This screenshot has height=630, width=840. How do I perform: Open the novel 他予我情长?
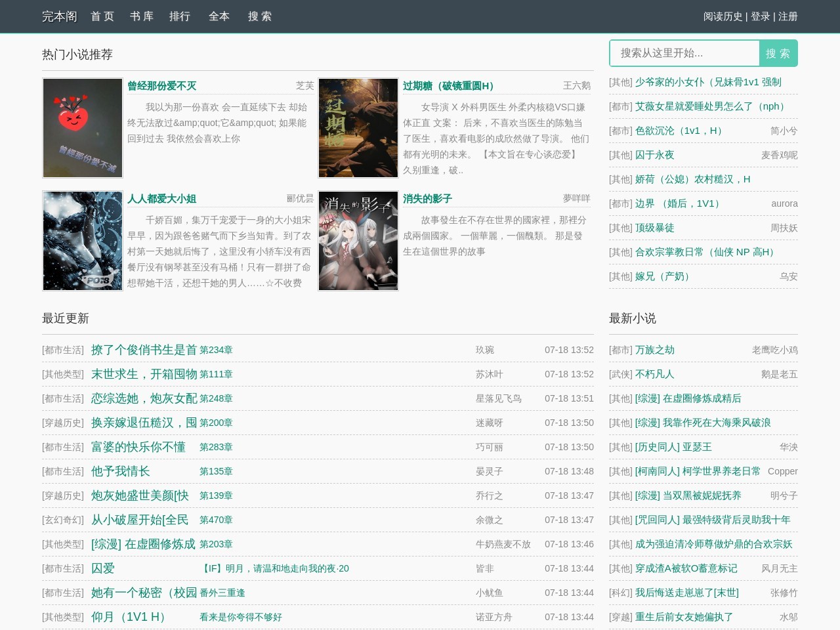tap(121, 471)
